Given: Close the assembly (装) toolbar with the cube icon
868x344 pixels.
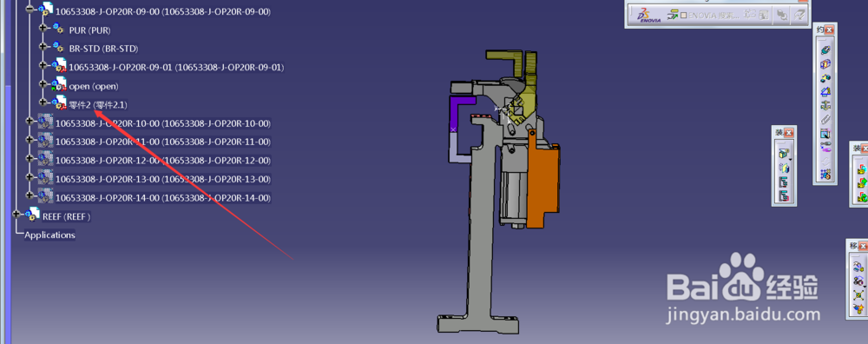Looking at the screenshot, I should (x=789, y=133).
